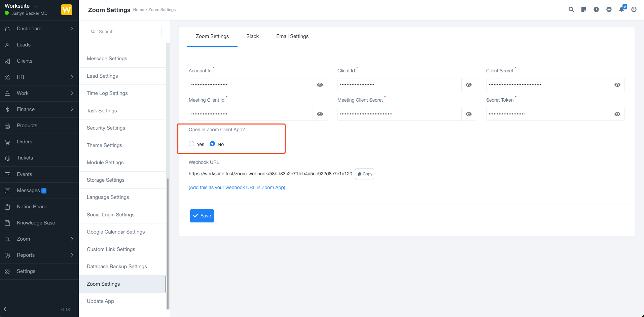Reveal the Client Id value
Image resolution: width=644 pixels, height=317 pixels.
pos(469,85)
